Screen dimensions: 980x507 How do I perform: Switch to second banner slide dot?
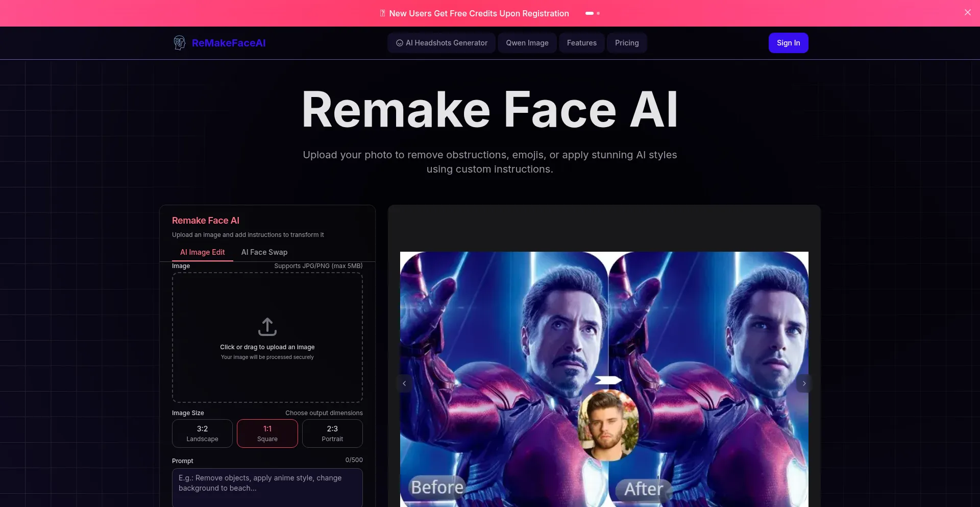pyautogui.click(x=598, y=13)
